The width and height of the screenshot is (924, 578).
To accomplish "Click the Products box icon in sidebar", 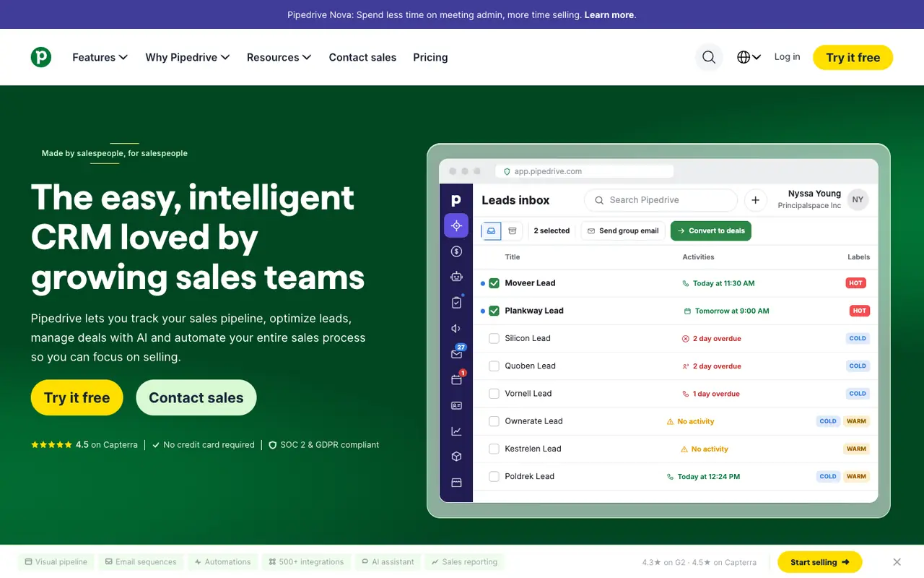I will point(456,457).
